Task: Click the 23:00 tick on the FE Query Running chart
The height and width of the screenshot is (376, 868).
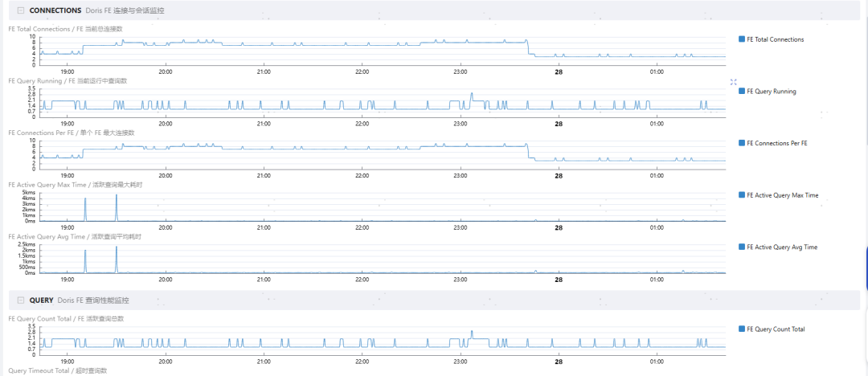Action: (x=460, y=124)
